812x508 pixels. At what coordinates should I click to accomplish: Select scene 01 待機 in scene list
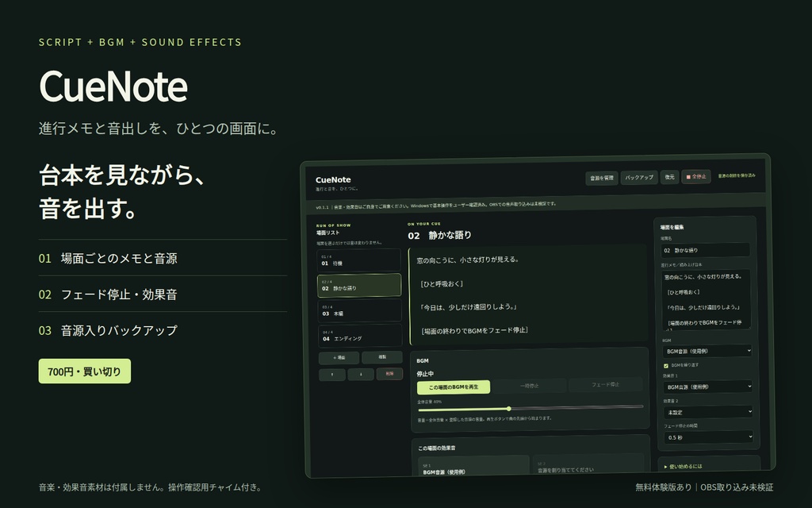click(359, 260)
